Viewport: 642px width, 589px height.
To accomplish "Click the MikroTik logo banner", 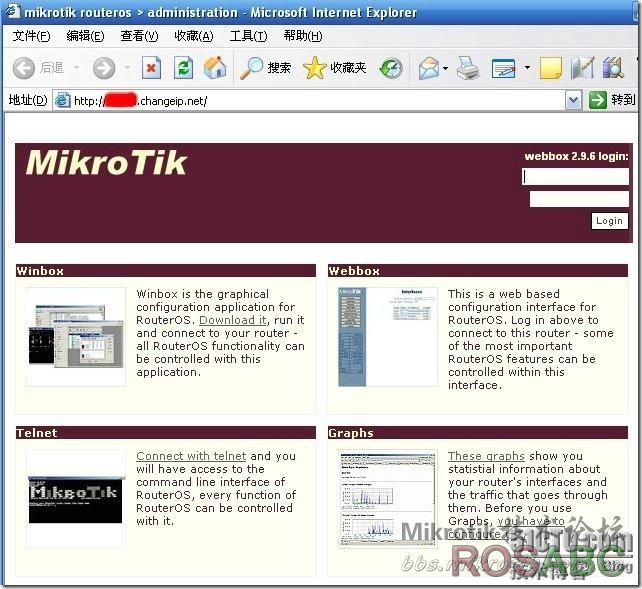I will (x=106, y=163).
